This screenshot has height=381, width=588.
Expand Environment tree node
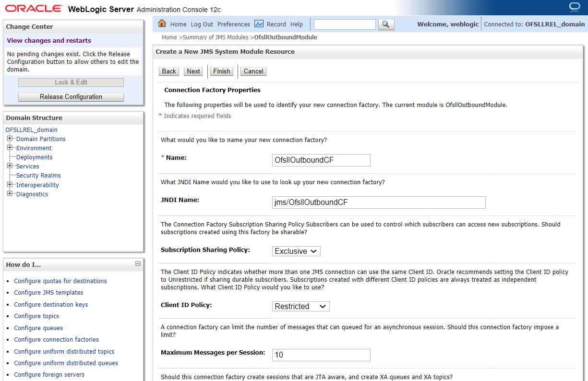pyautogui.click(x=10, y=148)
